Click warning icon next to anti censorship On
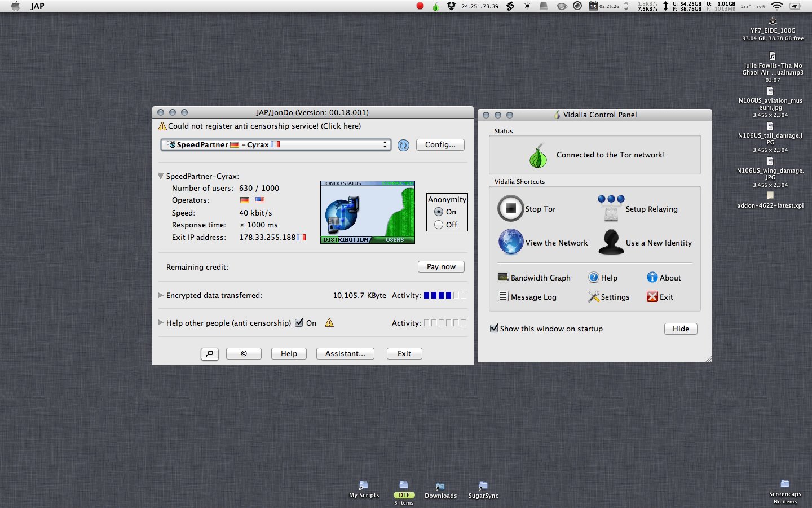The height and width of the screenshot is (508, 812). (x=329, y=323)
